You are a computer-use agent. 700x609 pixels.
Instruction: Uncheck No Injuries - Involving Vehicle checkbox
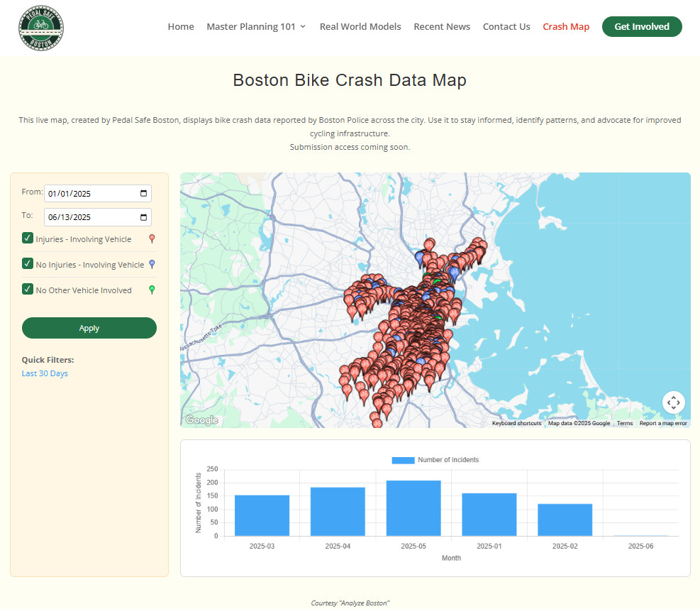click(x=28, y=263)
